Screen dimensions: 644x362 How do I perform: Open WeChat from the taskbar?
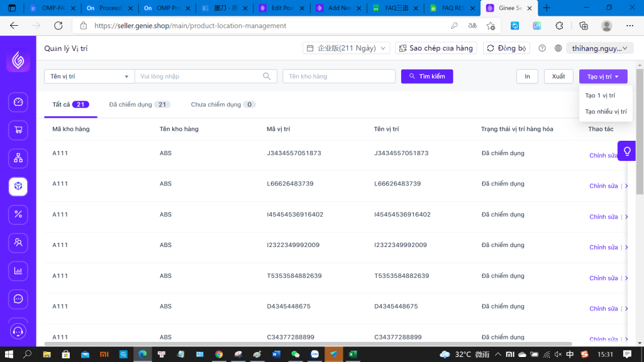coord(296,354)
